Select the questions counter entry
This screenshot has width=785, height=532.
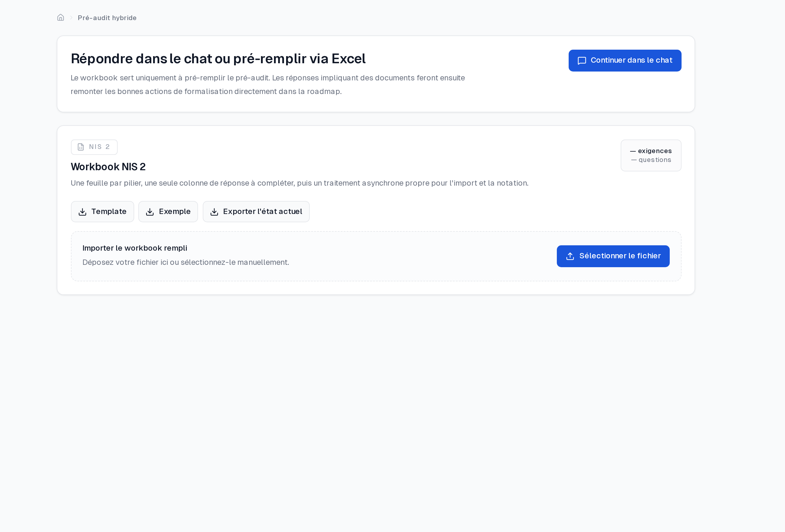click(651, 159)
